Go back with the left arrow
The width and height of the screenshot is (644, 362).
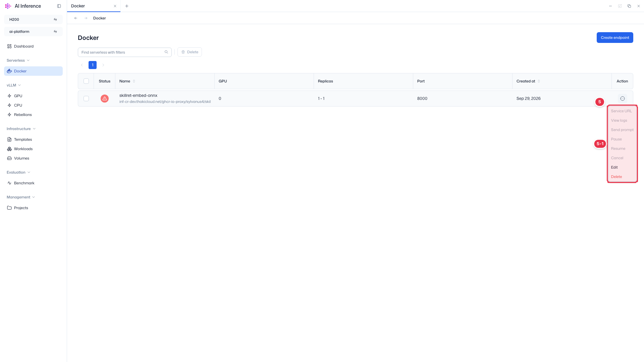point(76,18)
